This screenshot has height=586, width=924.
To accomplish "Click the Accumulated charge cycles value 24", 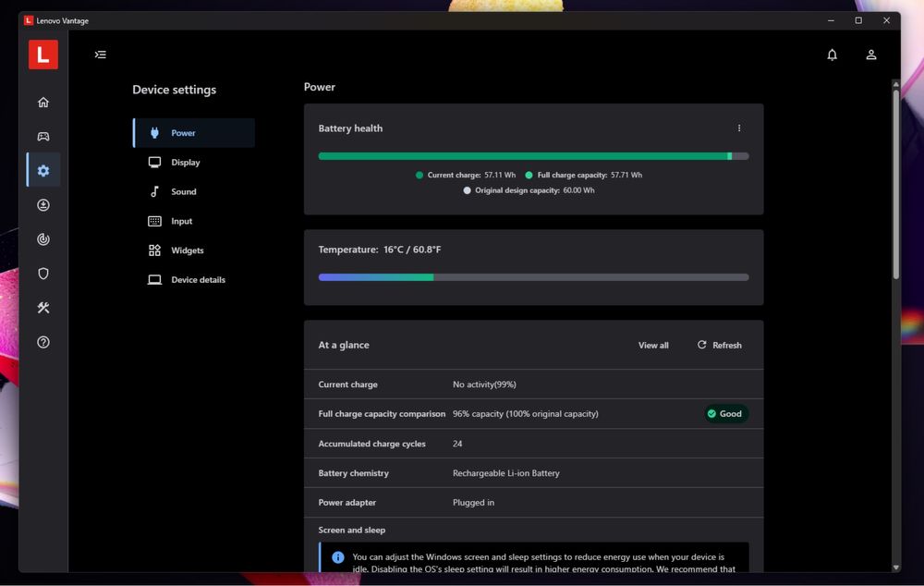I will 457,444.
